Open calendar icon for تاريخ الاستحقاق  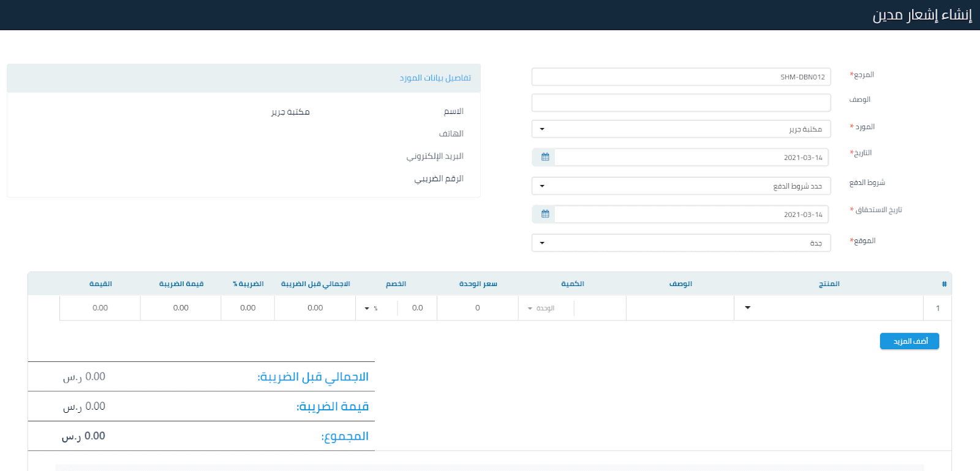pos(545,214)
